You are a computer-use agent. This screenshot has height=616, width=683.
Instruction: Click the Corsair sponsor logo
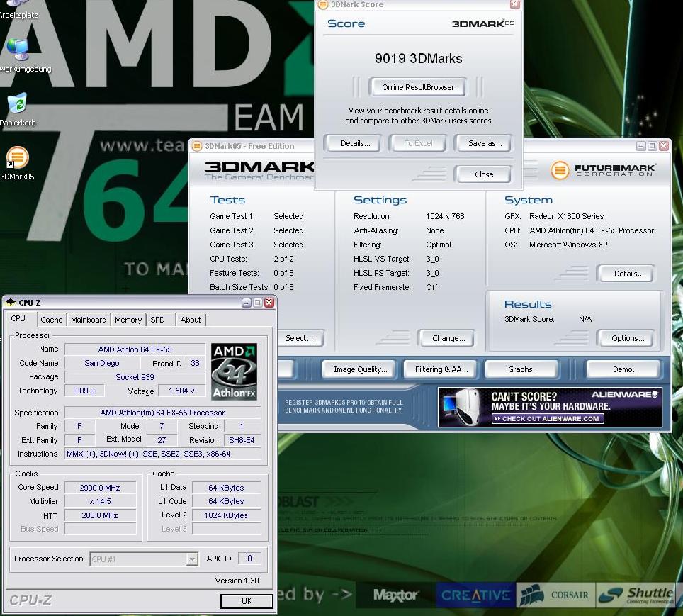tap(555, 595)
